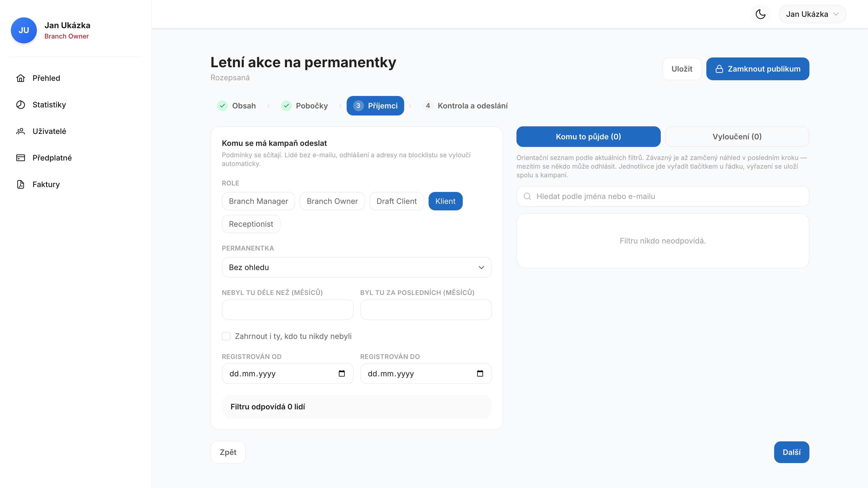Click the Další button
This screenshot has height=488, width=868.
(792, 452)
